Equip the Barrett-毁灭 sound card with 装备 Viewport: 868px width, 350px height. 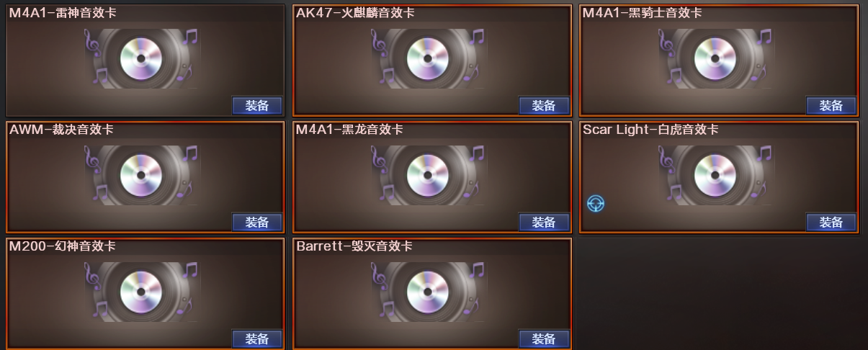coord(544,339)
